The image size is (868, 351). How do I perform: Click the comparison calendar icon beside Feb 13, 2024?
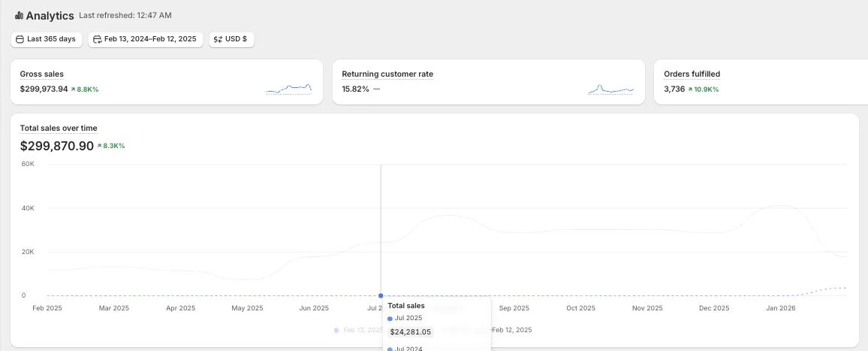(x=97, y=39)
